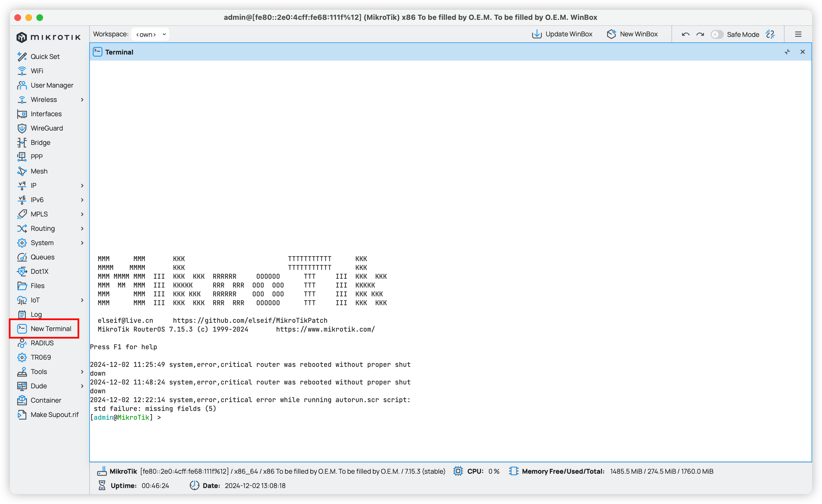Screen dimensions: 822x504
Task: Open the Files folder icon
Action: (22, 286)
